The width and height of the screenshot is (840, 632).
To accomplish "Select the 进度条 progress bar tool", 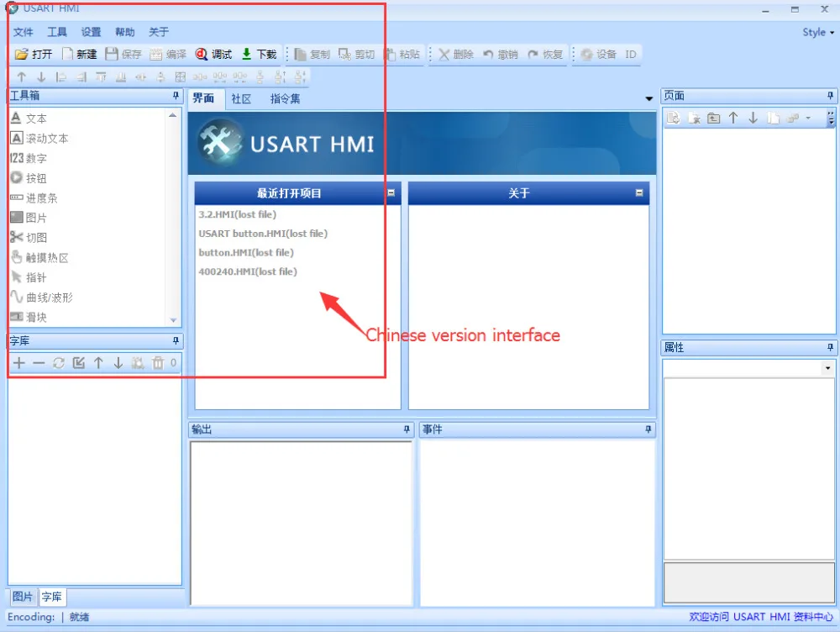I will [x=34, y=197].
